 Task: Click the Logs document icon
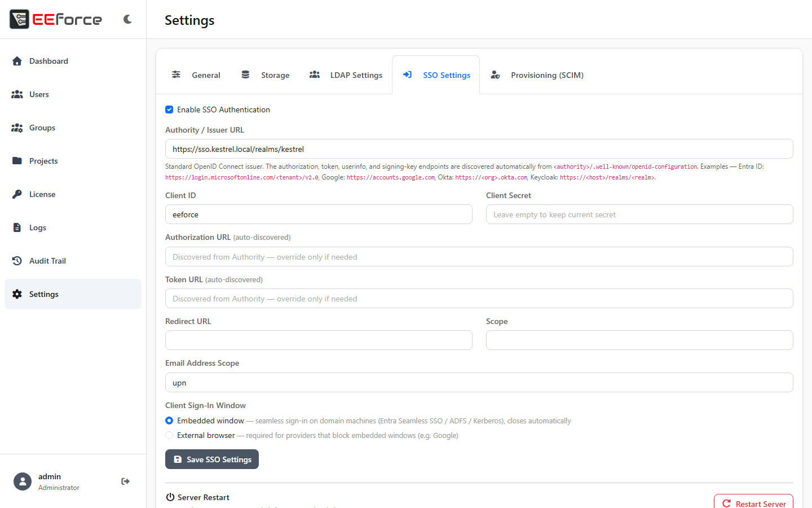click(x=17, y=227)
